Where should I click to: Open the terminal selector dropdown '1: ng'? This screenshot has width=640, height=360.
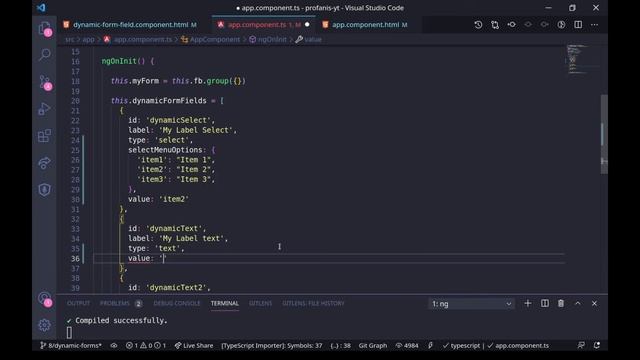pyautogui.click(x=471, y=304)
